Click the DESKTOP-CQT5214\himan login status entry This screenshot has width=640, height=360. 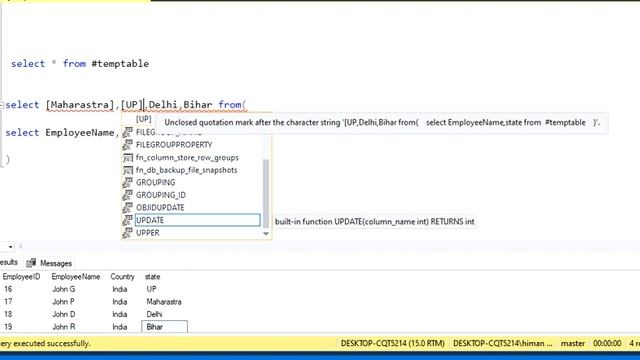(502, 343)
